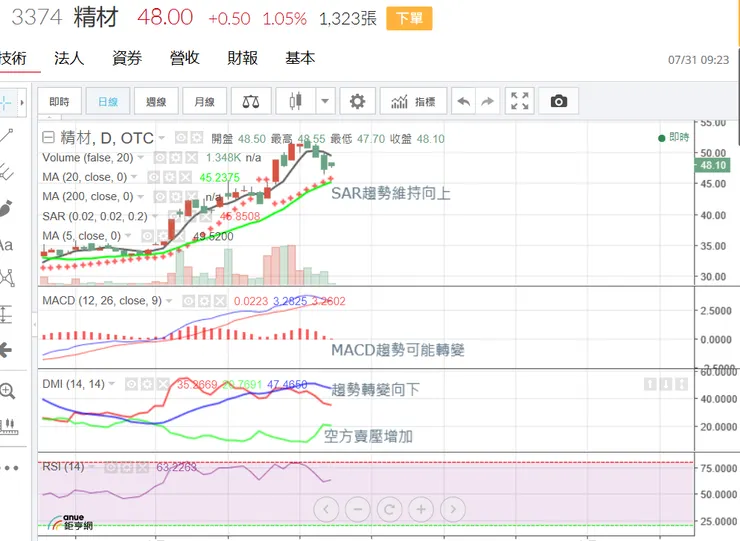Place an order with 下單 button
The height and width of the screenshot is (541, 740).
tap(409, 18)
